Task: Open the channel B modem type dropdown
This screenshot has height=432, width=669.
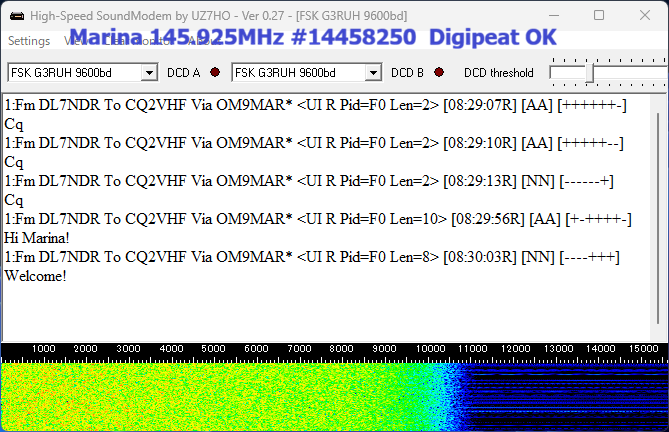Action: (x=373, y=72)
